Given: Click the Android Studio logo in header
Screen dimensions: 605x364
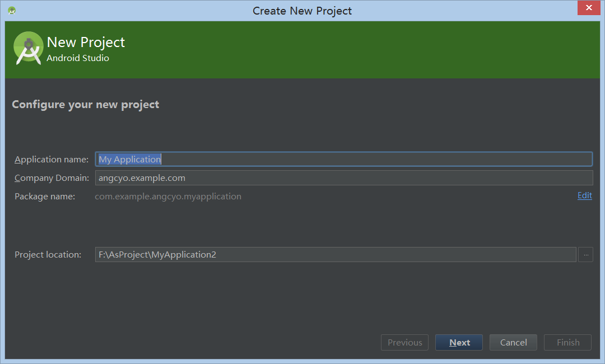Looking at the screenshot, I should pyautogui.click(x=28, y=48).
